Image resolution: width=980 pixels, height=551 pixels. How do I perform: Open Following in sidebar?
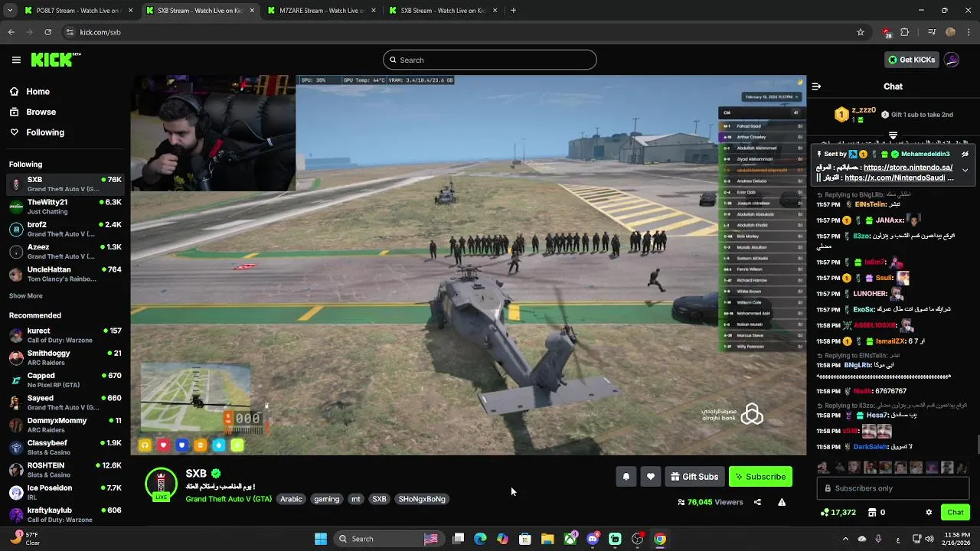45,132
